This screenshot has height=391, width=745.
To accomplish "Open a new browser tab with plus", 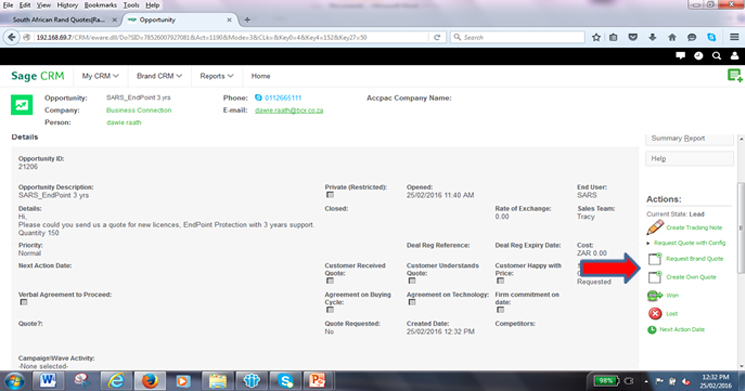I will pos(247,20).
